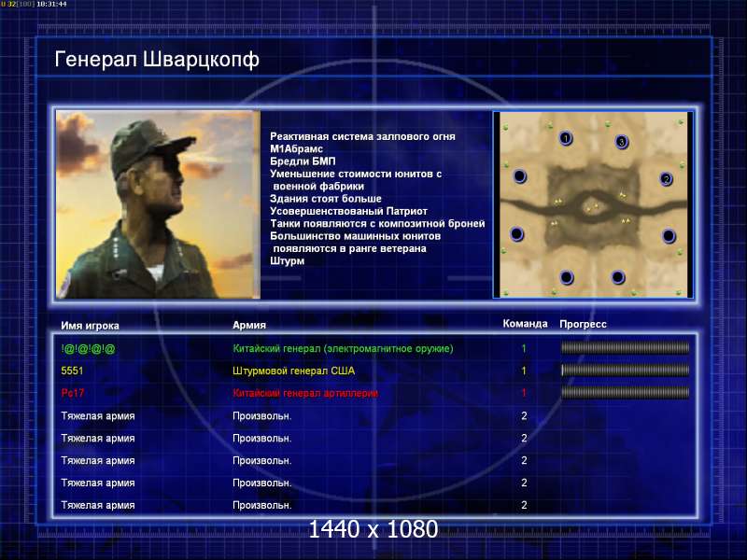Select player name 5551 in the list

(x=72, y=371)
